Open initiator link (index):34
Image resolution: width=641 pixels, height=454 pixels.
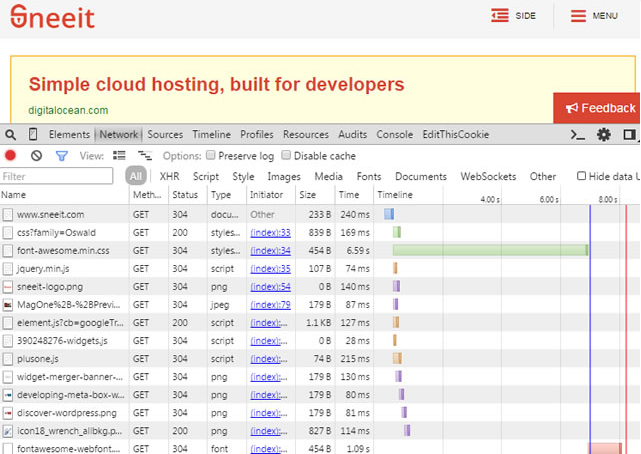(x=270, y=251)
